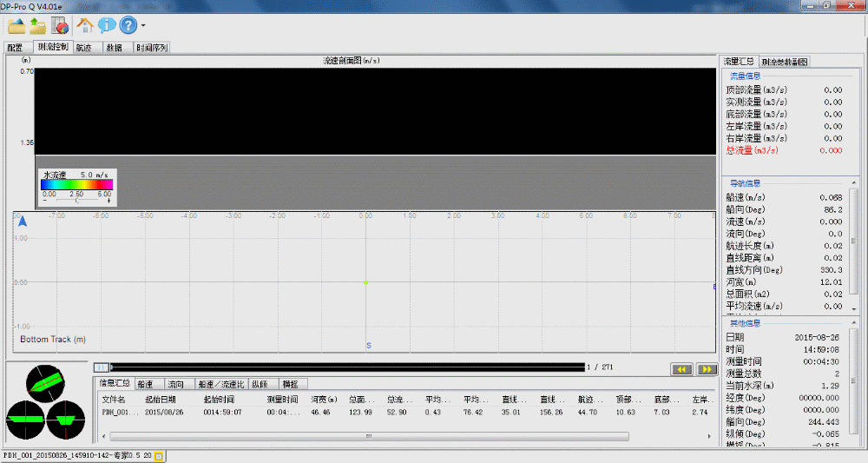Click the minus button under color scale

(x=45, y=201)
